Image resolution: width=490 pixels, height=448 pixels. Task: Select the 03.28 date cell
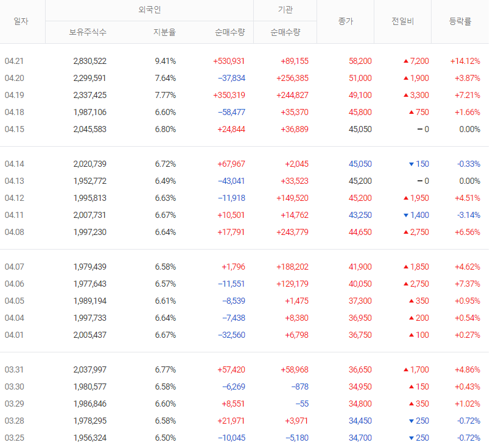[x=14, y=421]
